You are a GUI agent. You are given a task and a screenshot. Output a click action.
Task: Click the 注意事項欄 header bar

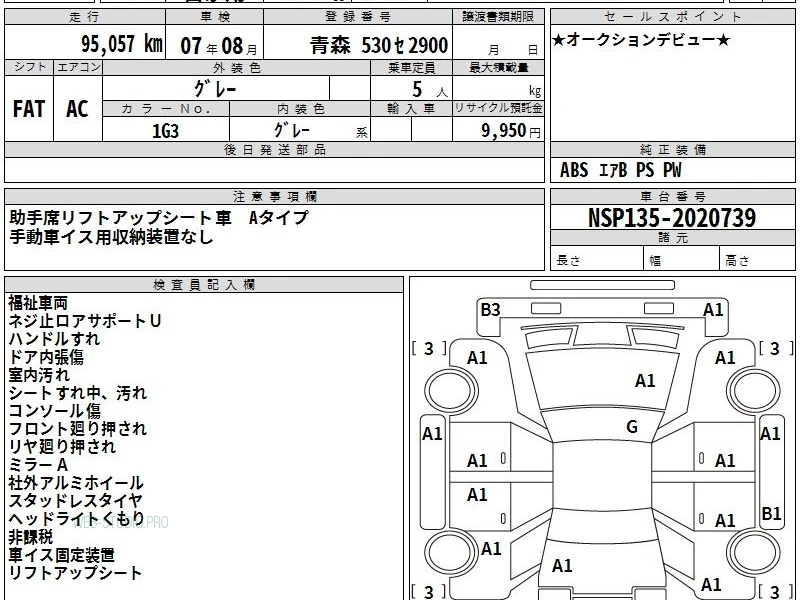click(274, 196)
